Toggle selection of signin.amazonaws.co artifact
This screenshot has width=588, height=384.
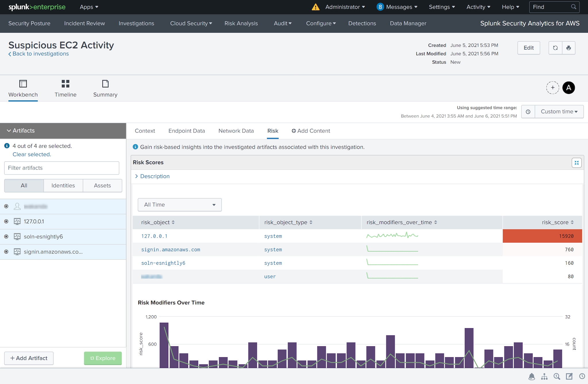click(x=6, y=252)
